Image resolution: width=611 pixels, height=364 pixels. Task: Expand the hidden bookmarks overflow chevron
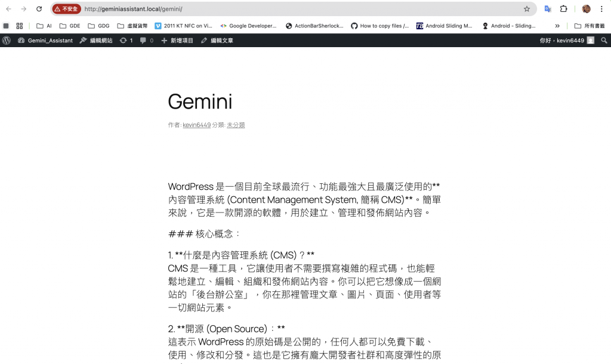coord(557,26)
